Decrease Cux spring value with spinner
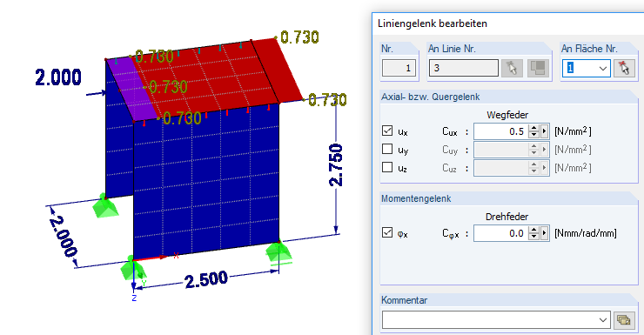Screen dimensions: 644x335 pyautogui.click(x=534, y=135)
